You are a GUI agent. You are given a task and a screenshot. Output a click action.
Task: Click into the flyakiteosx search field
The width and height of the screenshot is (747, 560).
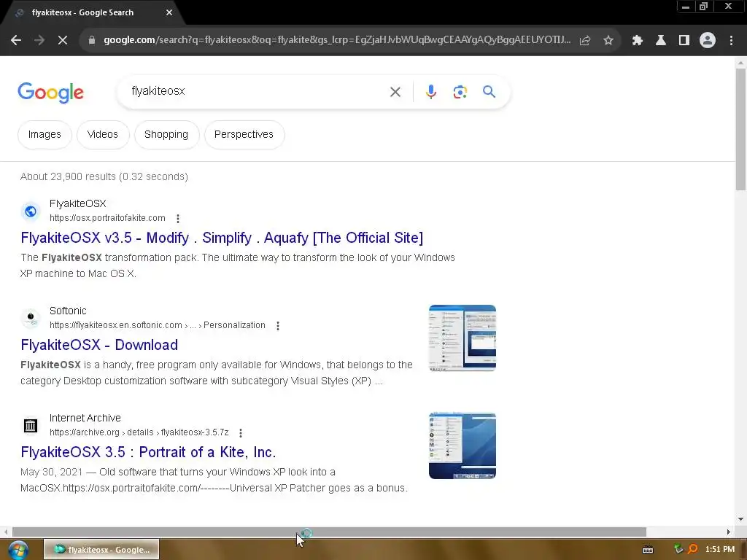click(x=255, y=91)
